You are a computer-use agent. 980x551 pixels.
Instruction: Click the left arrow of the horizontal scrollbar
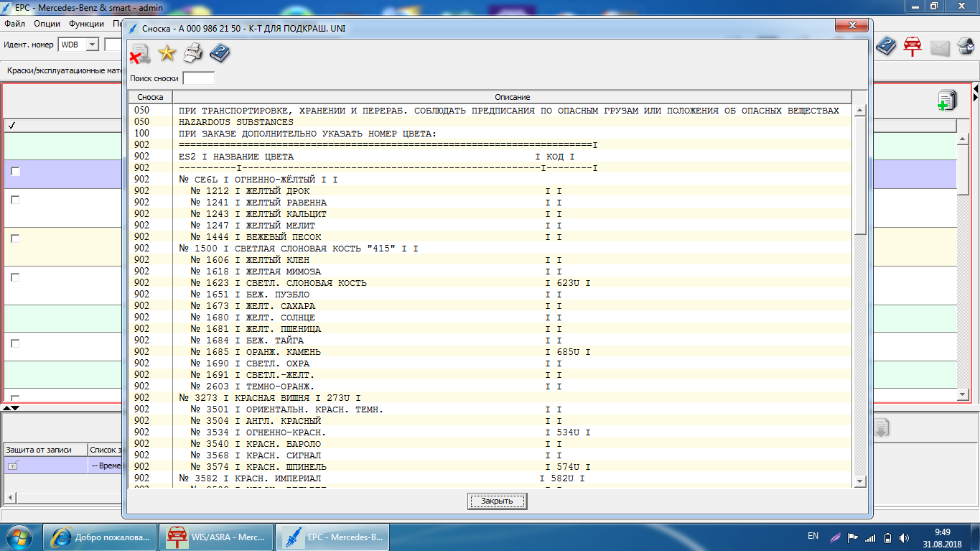9,498
